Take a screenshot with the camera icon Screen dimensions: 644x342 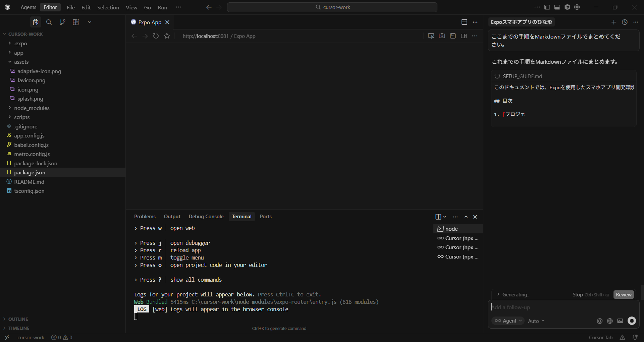[442, 36]
